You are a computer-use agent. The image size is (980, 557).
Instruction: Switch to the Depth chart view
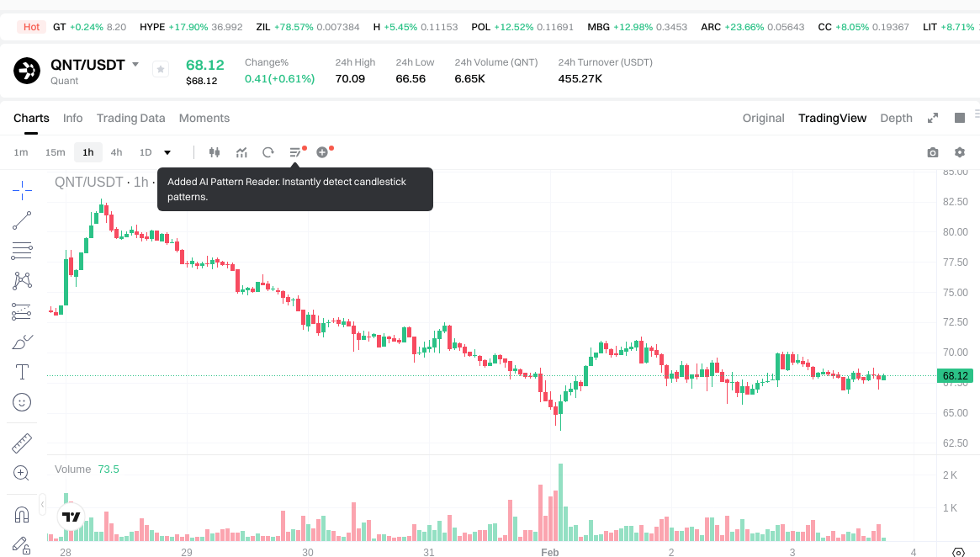[x=896, y=118]
